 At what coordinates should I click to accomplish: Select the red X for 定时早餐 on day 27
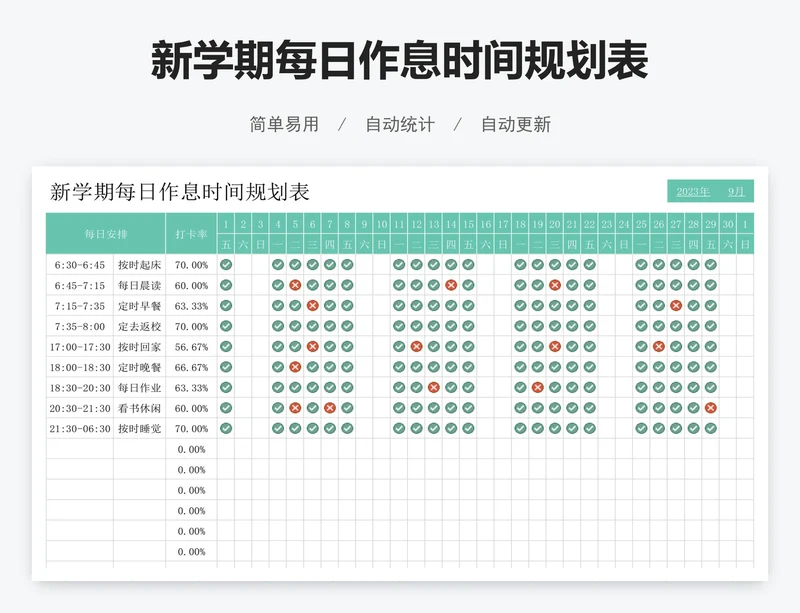tap(676, 306)
